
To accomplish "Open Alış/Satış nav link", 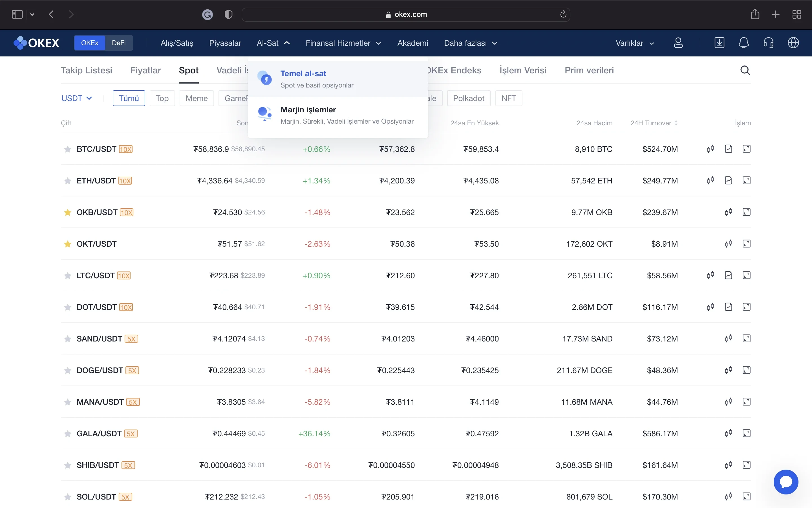I will 177,43.
